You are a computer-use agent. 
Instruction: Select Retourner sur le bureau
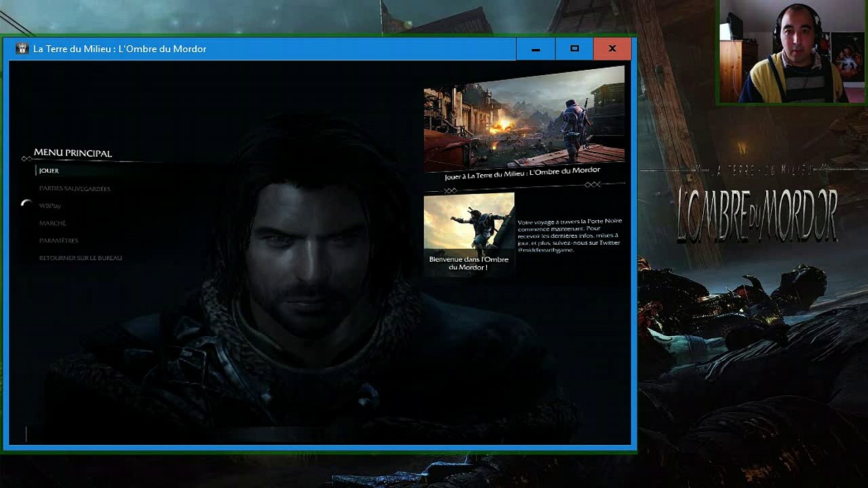80,258
